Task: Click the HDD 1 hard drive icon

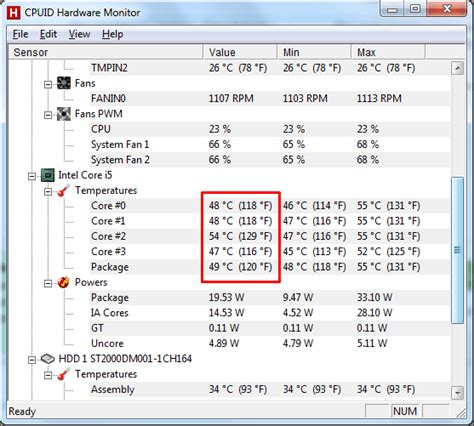Action: pos(47,359)
